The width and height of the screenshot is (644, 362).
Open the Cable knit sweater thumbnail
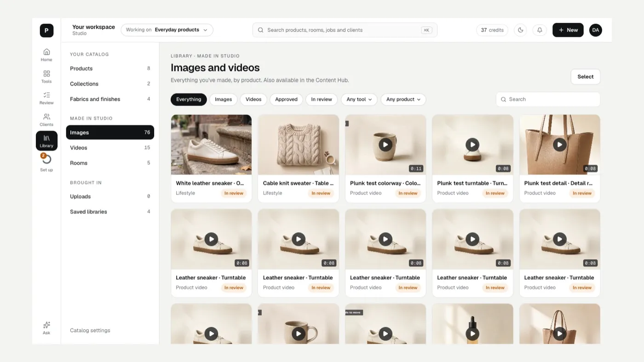pyautogui.click(x=298, y=144)
